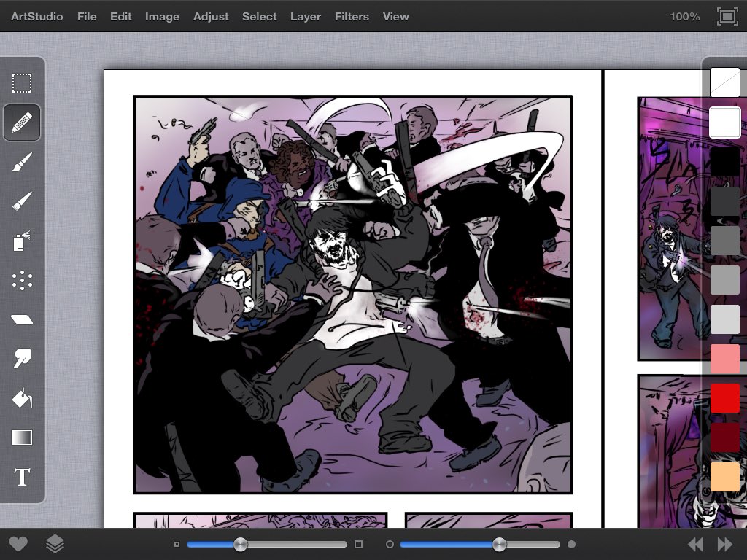Screen dimensions: 747x560
Task: Select the Smudge finger tool
Action: coord(22,358)
